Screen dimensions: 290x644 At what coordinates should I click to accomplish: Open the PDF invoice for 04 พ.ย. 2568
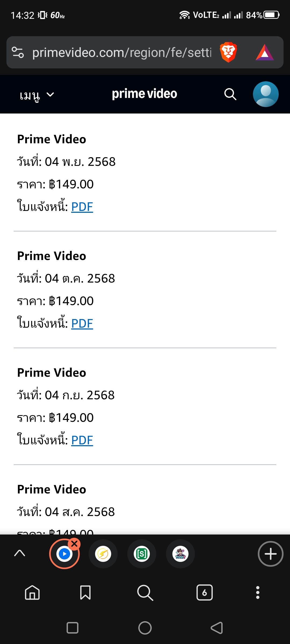82,207
